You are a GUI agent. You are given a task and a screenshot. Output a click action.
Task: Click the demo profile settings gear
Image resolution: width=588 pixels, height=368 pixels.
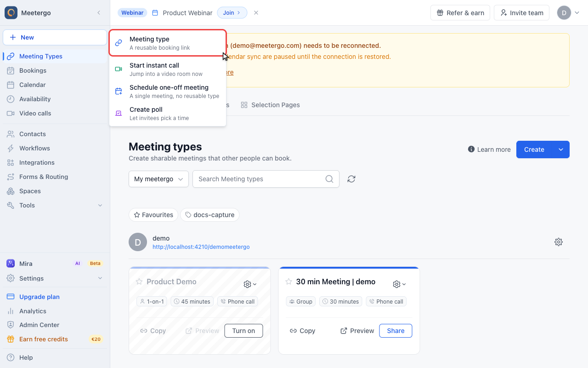point(559,242)
